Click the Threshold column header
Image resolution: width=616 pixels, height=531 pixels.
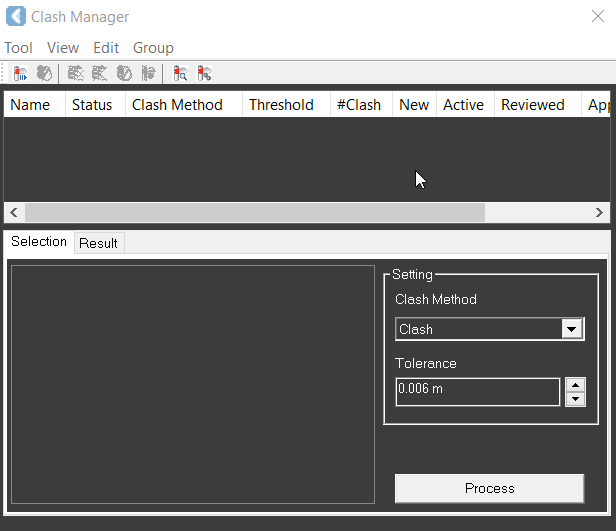281,105
